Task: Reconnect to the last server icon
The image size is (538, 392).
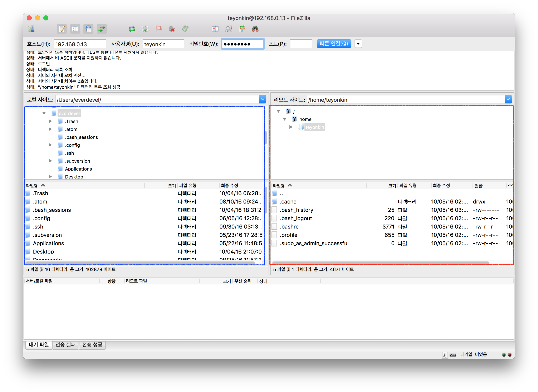Action: point(185,29)
